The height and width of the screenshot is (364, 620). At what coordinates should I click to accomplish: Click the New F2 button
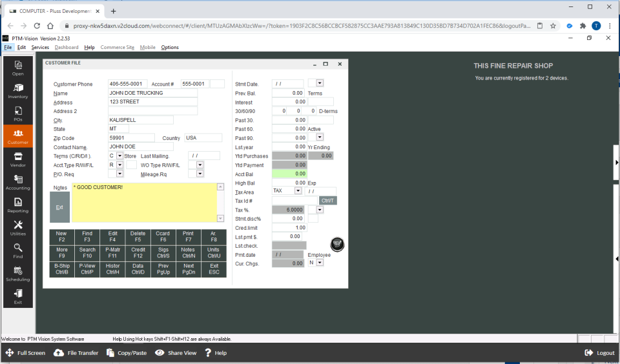(x=62, y=236)
